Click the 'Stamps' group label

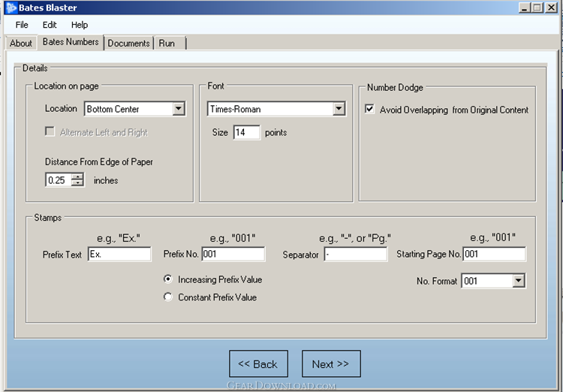tap(47, 218)
